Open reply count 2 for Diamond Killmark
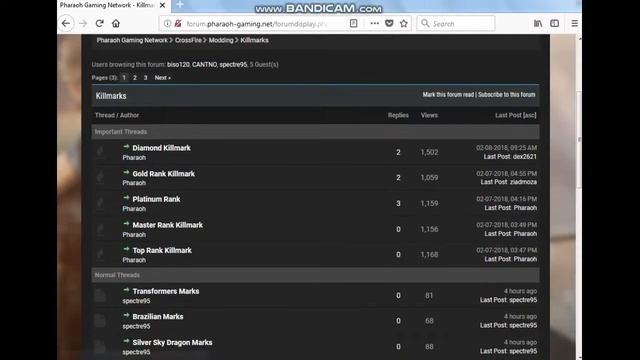Viewport: 640px width, 360px height. [398, 152]
